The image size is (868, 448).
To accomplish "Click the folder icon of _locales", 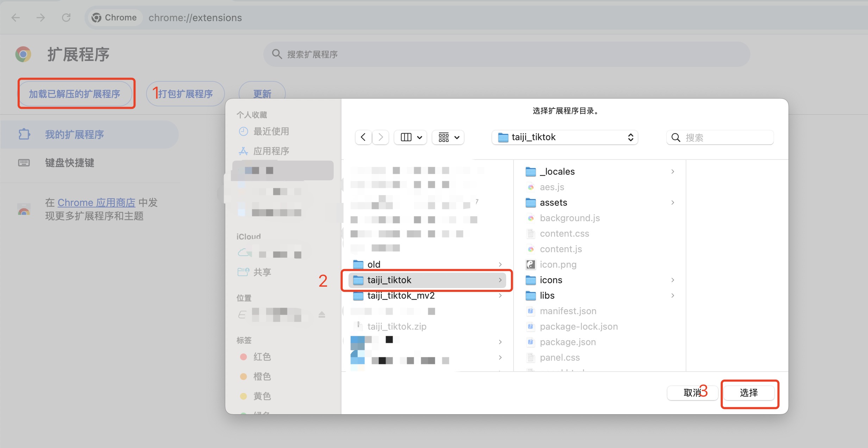I will pos(530,172).
